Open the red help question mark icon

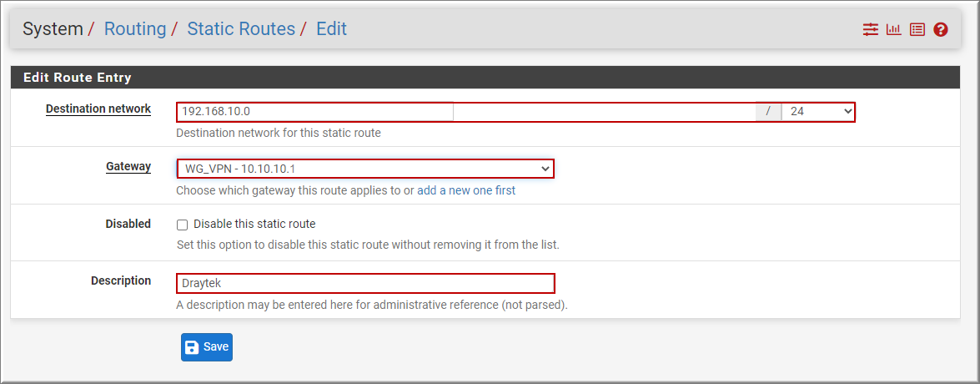coord(941,29)
